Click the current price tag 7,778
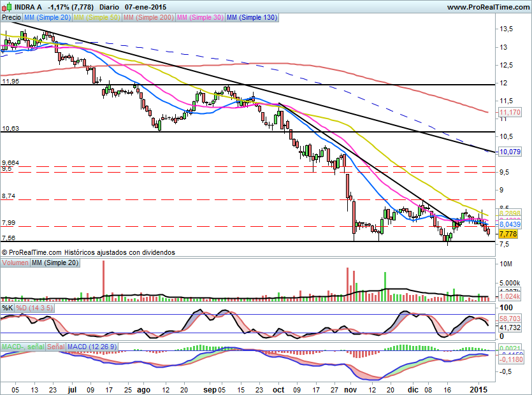The image size is (532, 395). 508,234
